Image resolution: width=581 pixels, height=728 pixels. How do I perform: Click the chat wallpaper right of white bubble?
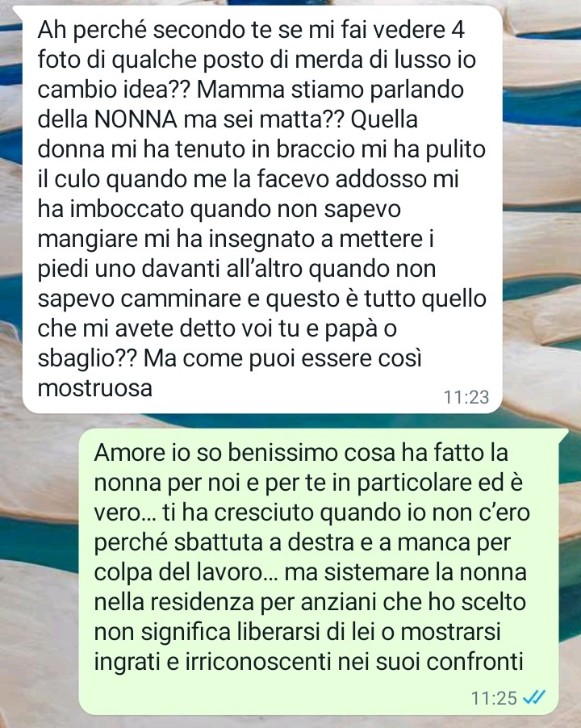point(542,209)
